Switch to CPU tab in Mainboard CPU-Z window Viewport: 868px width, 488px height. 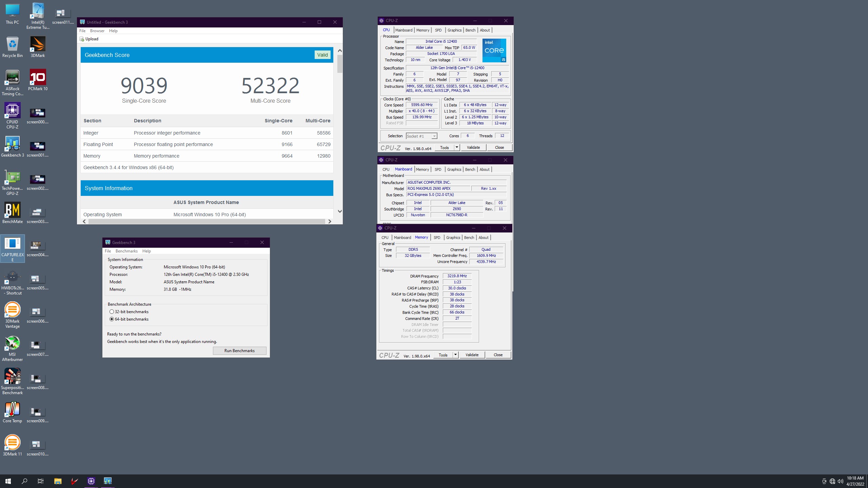click(386, 169)
